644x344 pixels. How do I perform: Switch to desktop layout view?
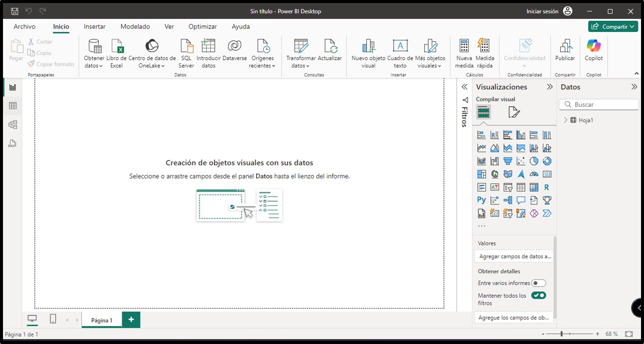point(32,320)
